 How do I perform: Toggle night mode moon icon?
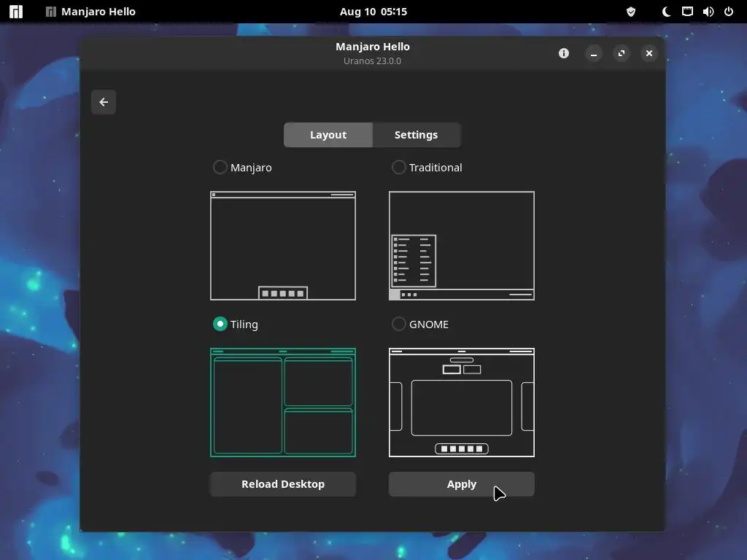(x=666, y=12)
